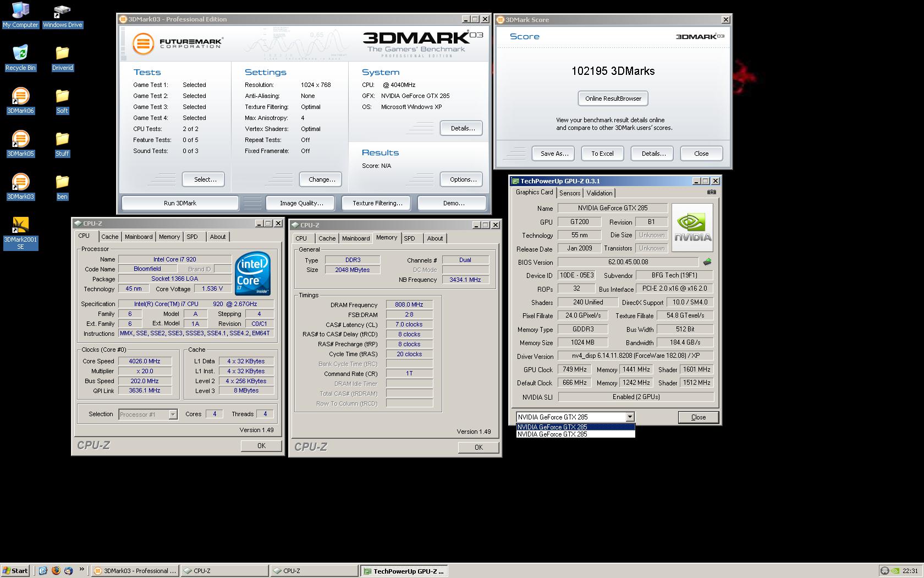Open the Recycle Bin icon
This screenshot has height=578, width=924.
tap(20, 58)
